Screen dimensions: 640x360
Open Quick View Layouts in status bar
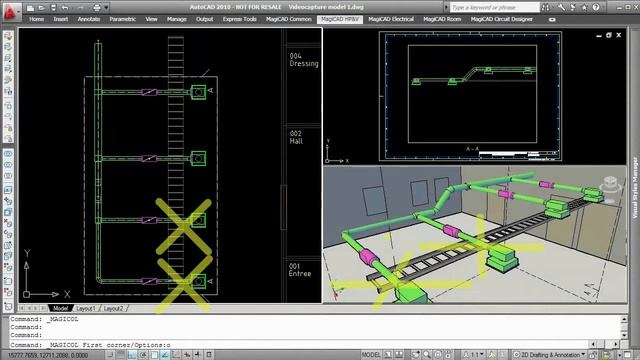coord(388,355)
